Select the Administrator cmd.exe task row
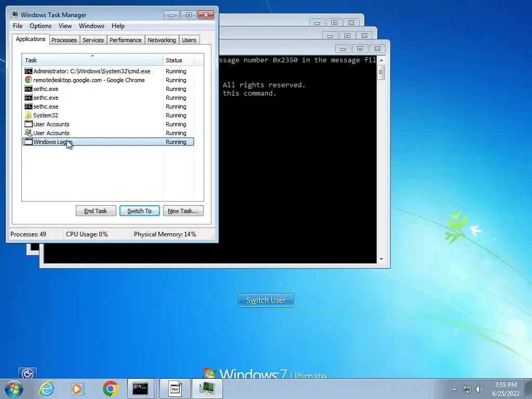Screen dimensions: 532x399 [x=108, y=71]
